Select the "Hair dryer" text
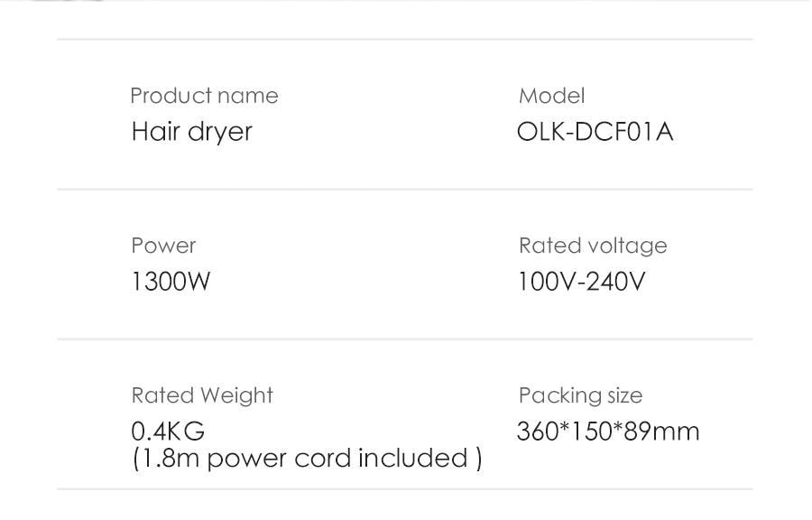This screenshot has width=812, height=520. tap(192, 132)
